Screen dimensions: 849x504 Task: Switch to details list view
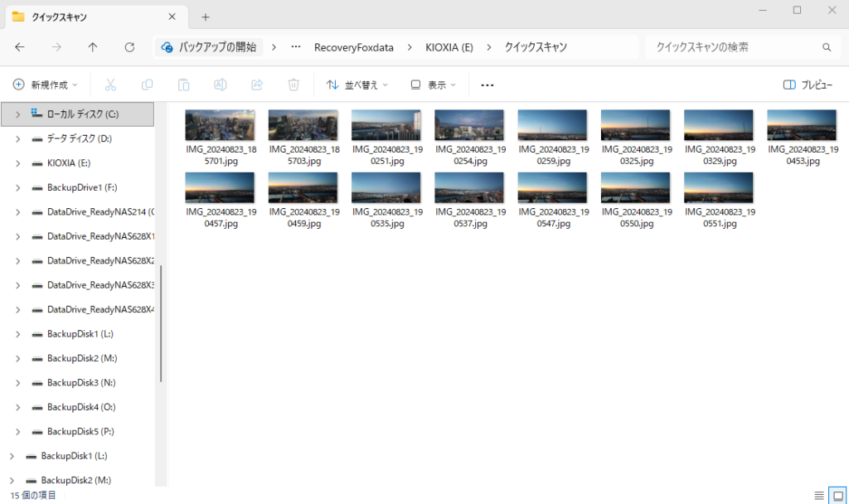click(819, 495)
